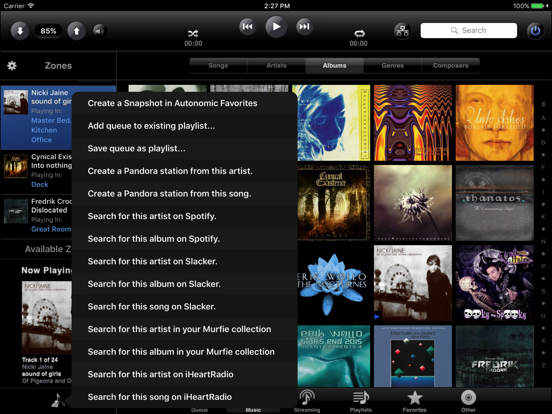Screen dimensions: 552x414
Task: Open the Unto Ashes album cover
Action: (495, 123)
